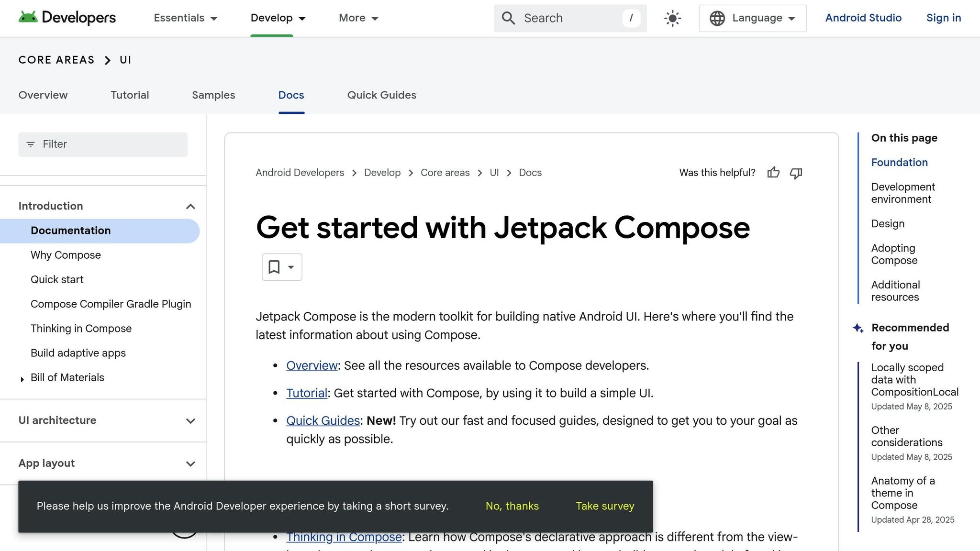
Task: Click UI in the header breadcrumb
Action: tap(125, 60)
